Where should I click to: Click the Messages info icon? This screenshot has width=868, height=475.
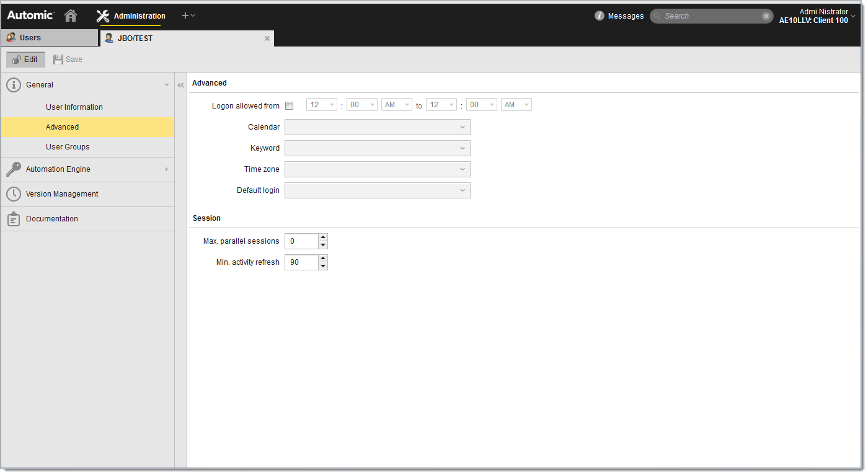[599, 16]
